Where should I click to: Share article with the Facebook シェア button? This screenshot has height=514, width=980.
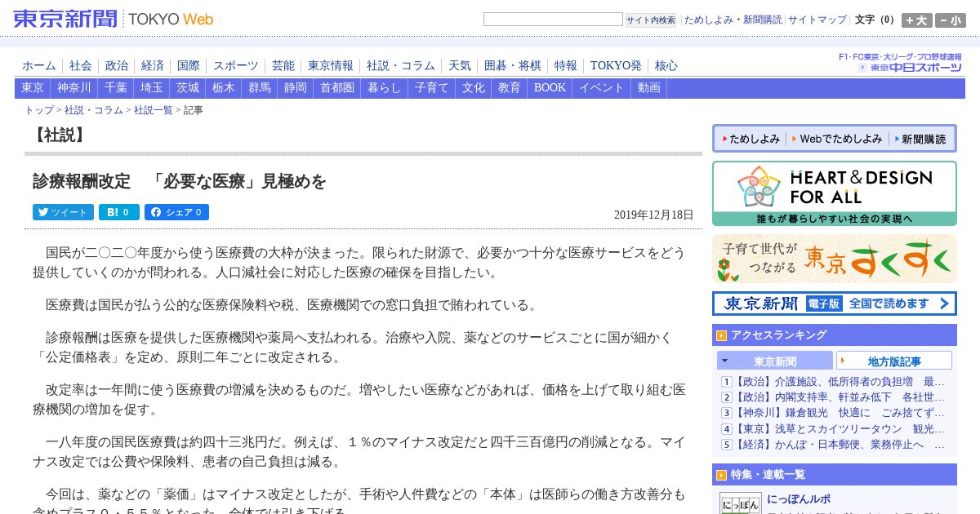point(176,212)
